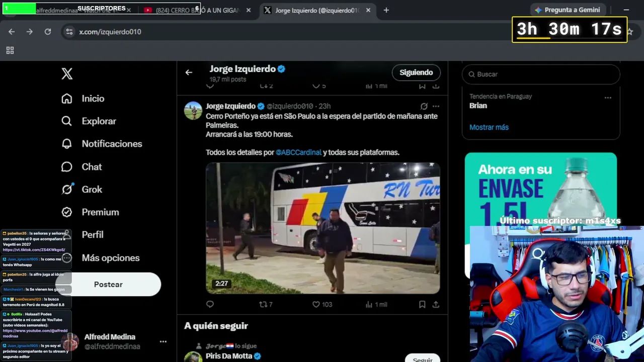Image resolution: width=644 pixels, height=362 pixels.
Task: Click the A quién seguir heading
Action: point(216,326)
